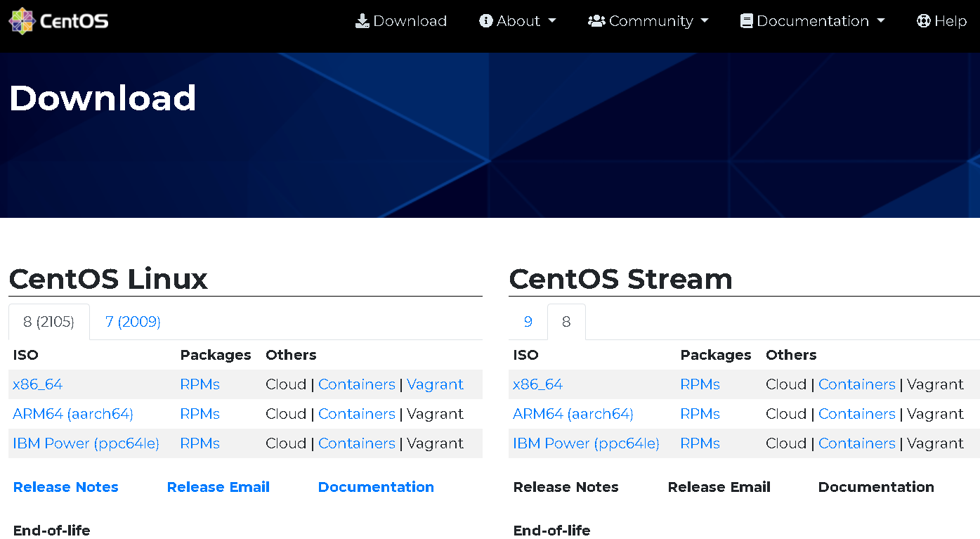Click the CentOS Linux section heading

tap(108, 279)
